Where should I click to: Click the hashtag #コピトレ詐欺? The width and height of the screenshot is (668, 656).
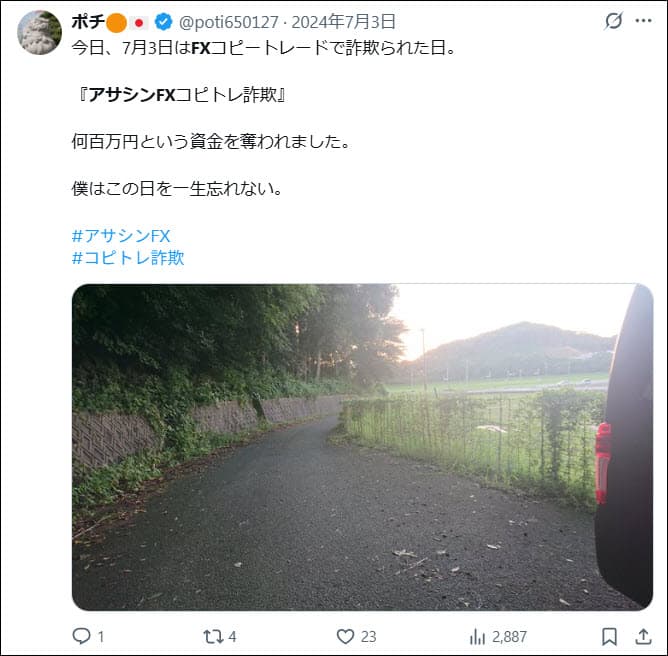tap(128, 258)
